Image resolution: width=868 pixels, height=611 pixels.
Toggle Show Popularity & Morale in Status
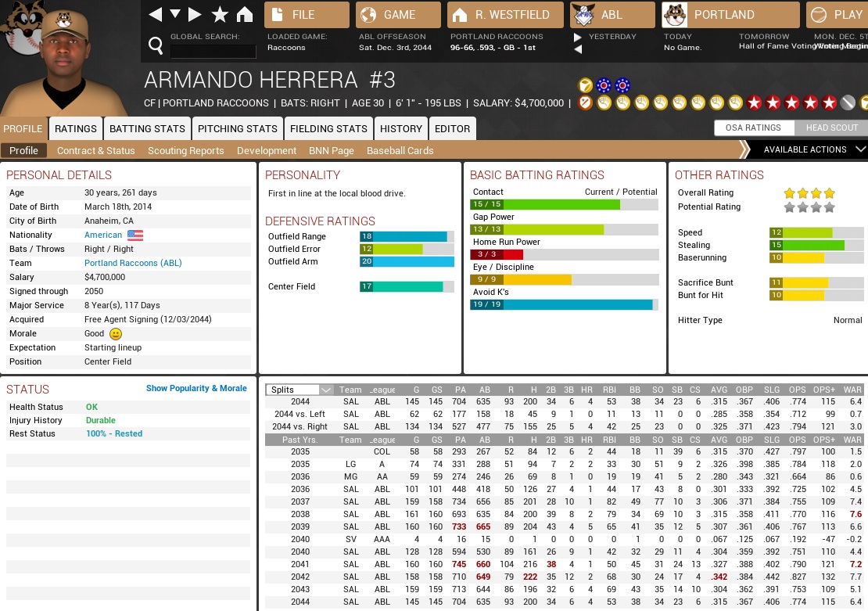click(196, 388)
